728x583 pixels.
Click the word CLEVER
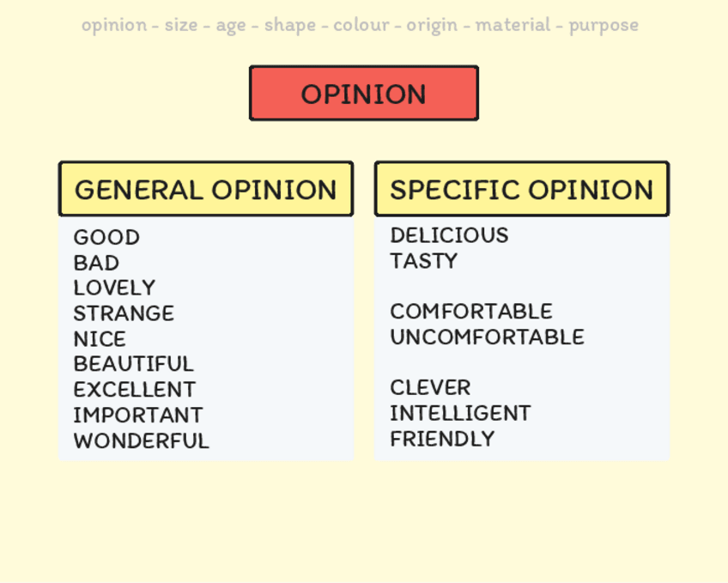pos(430,387)
